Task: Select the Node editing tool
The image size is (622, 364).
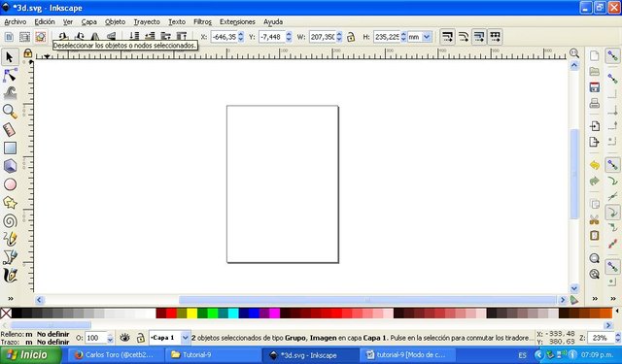Action: (10, 76)
